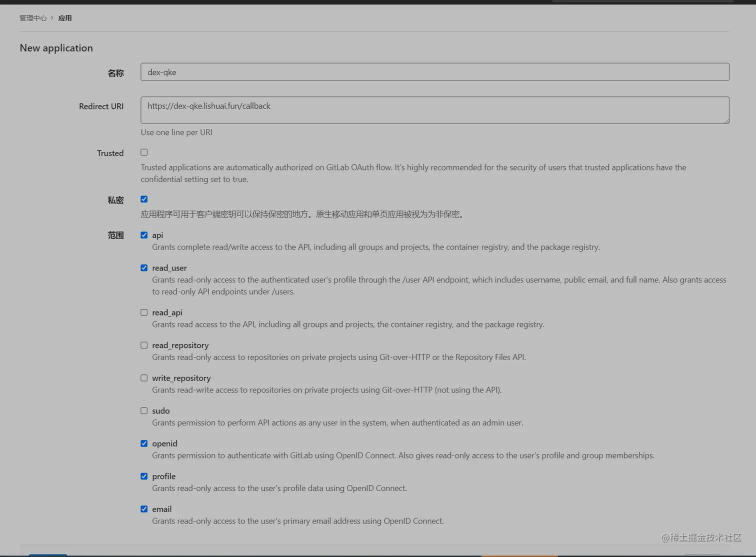Open the 应用 breadcrumb link
Image resolution: width=756 pixels, height=557 pixels.
65,18
